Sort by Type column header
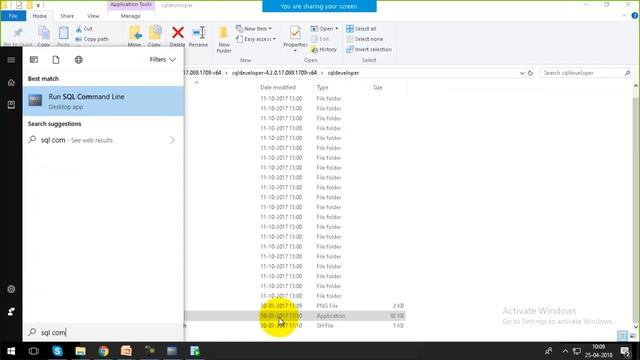The height and width of the screenshot is (360, 640). tap(322, 87)
